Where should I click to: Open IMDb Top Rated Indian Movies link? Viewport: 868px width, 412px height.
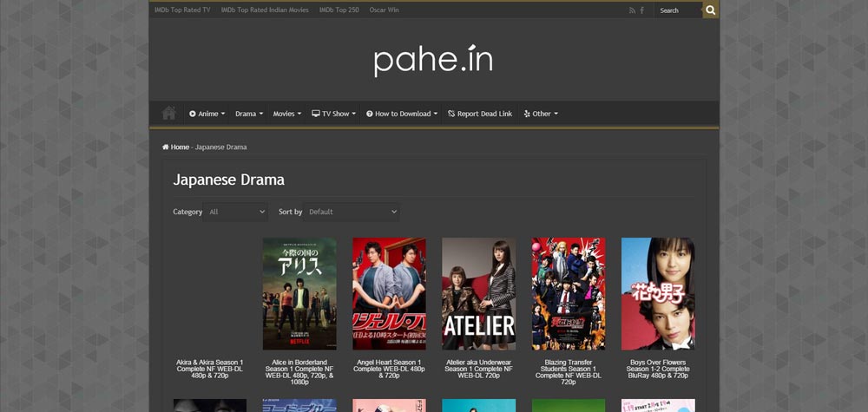pos(265,10)
